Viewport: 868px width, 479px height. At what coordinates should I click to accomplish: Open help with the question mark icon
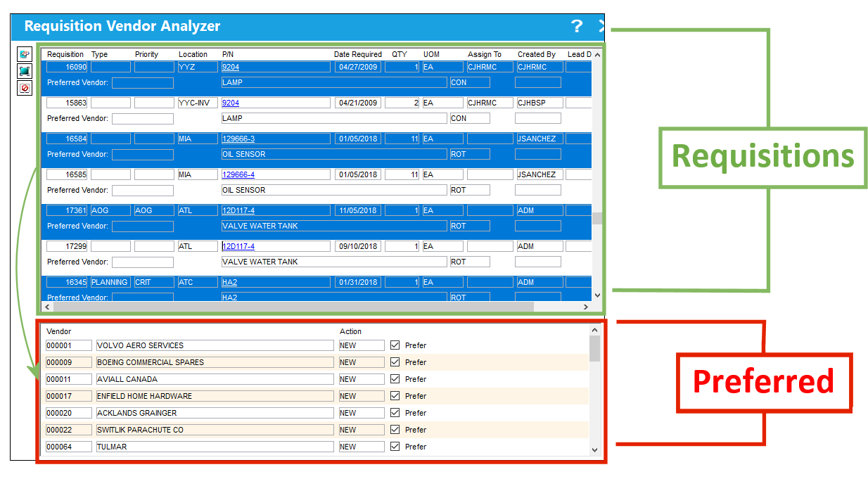coord(577,26)
